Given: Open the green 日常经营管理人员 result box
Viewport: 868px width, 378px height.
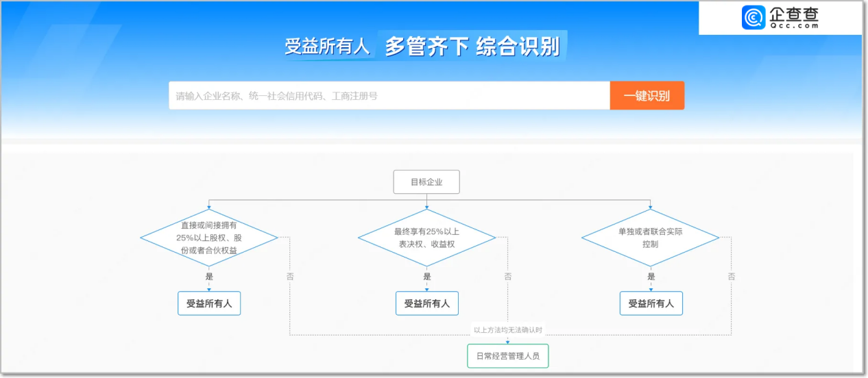Looking at the screenshot, I should (508, 356).
